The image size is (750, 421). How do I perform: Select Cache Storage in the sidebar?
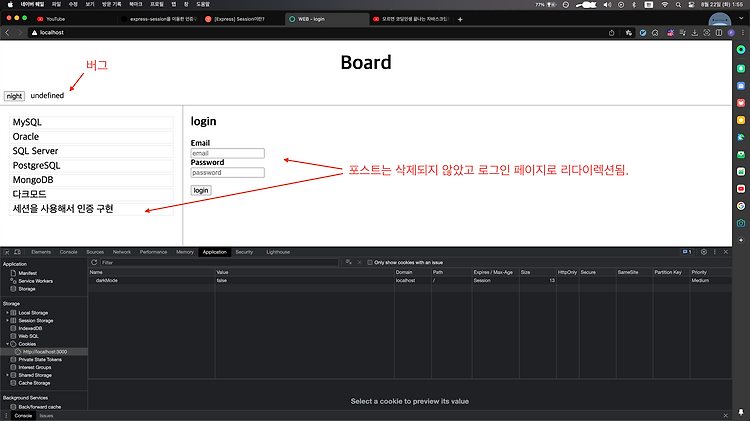point(34,383)
